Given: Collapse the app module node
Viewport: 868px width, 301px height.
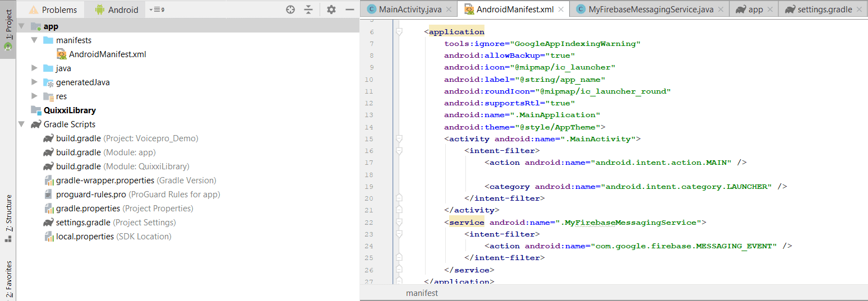Looking at the screenshot, I should (21, 26).
